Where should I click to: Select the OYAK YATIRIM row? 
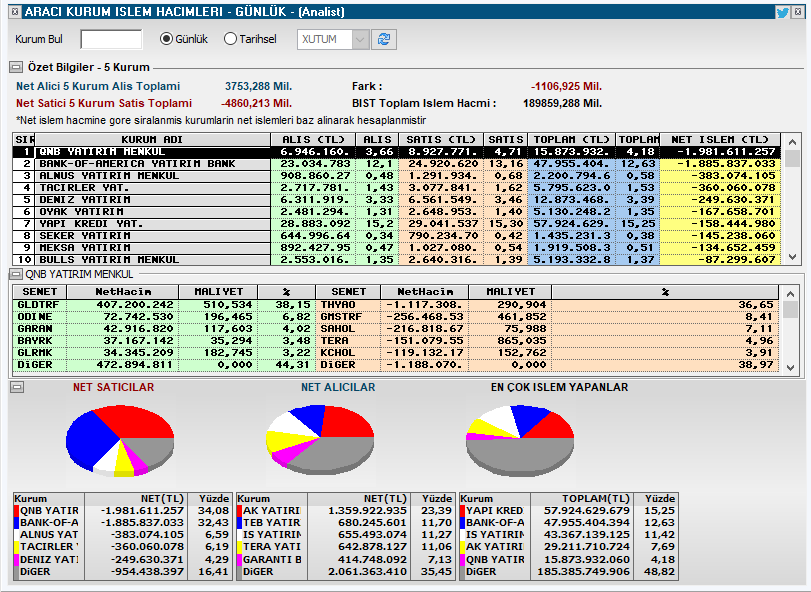pyautogui.click(x=397, y=211)
